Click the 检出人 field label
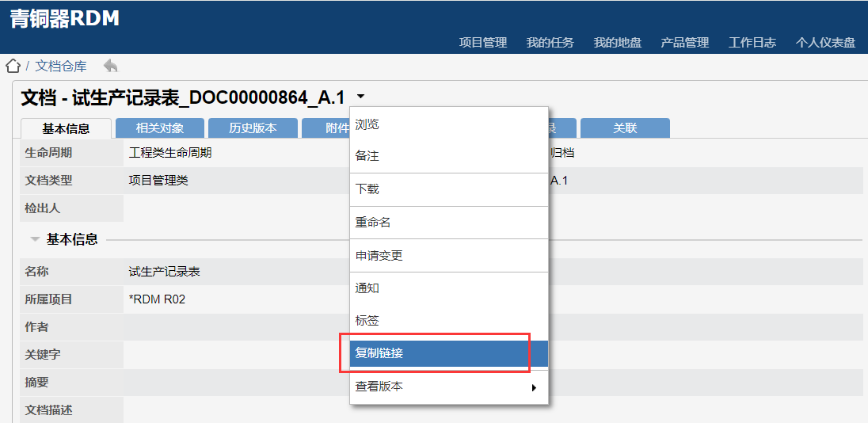 click(43, 208)
